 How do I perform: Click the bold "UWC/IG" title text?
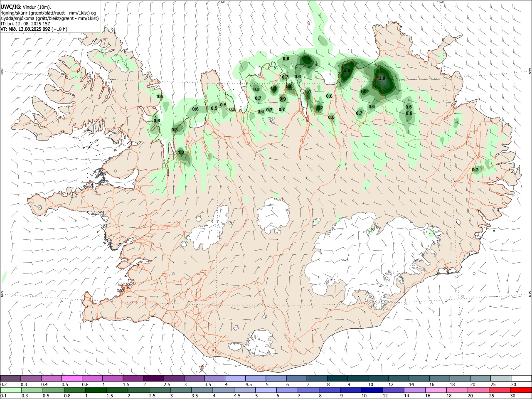10,7
